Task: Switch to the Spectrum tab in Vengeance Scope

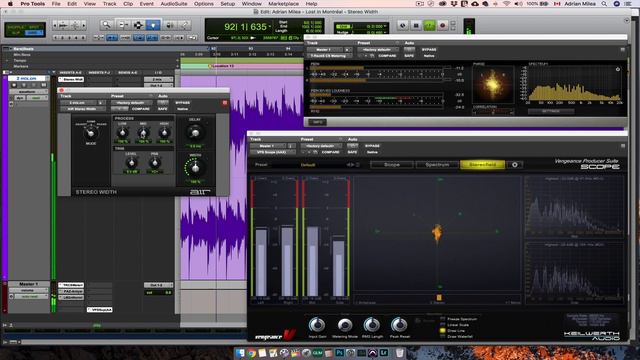Action: [x=437, y=164]
